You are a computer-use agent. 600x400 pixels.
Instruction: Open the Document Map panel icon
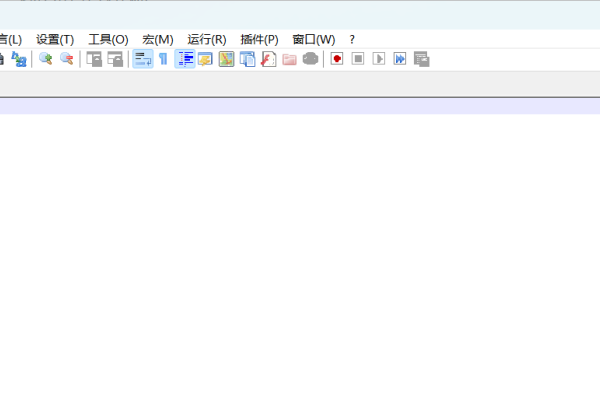coord(226,59)
